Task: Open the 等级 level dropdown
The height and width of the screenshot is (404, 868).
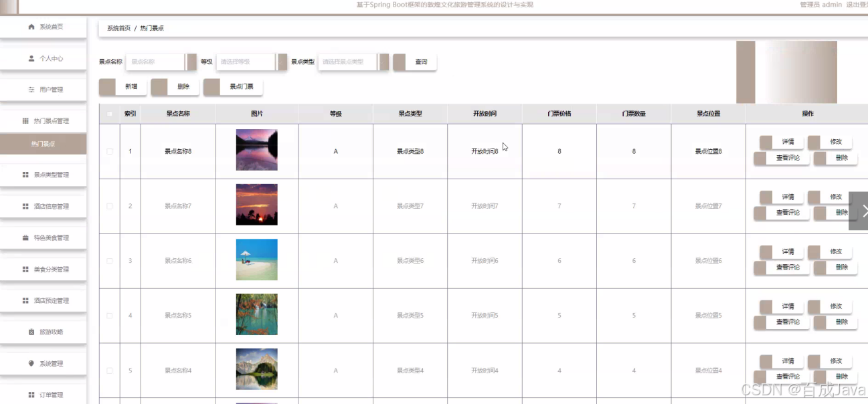Action: click(251, 62)
